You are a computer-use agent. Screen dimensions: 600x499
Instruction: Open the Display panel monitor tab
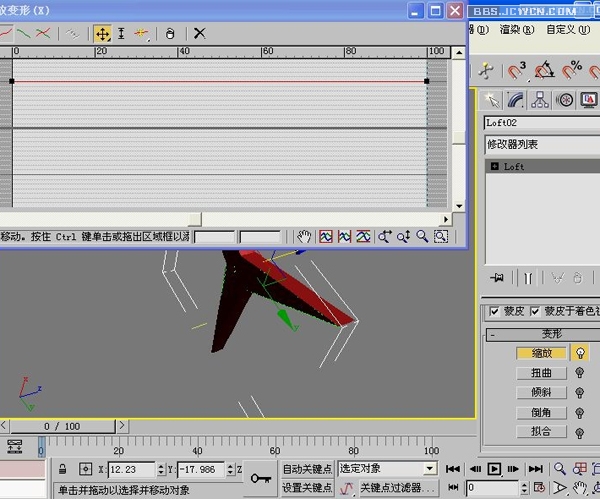click(x=589, y=100)
